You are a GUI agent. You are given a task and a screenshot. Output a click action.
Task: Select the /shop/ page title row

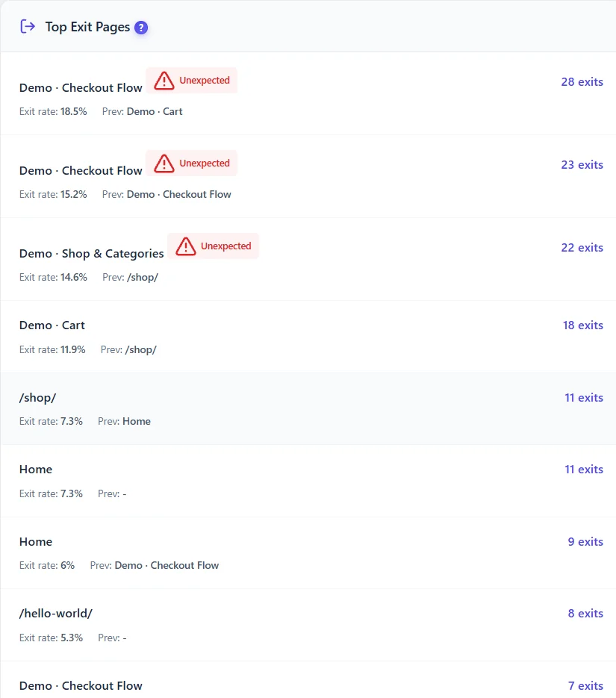pos(38,397)
